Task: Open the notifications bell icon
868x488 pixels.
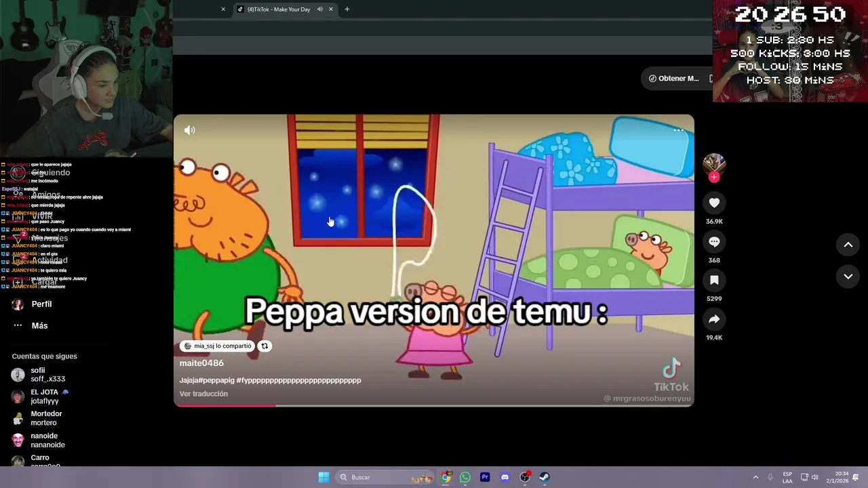Action: coord(856,477)
